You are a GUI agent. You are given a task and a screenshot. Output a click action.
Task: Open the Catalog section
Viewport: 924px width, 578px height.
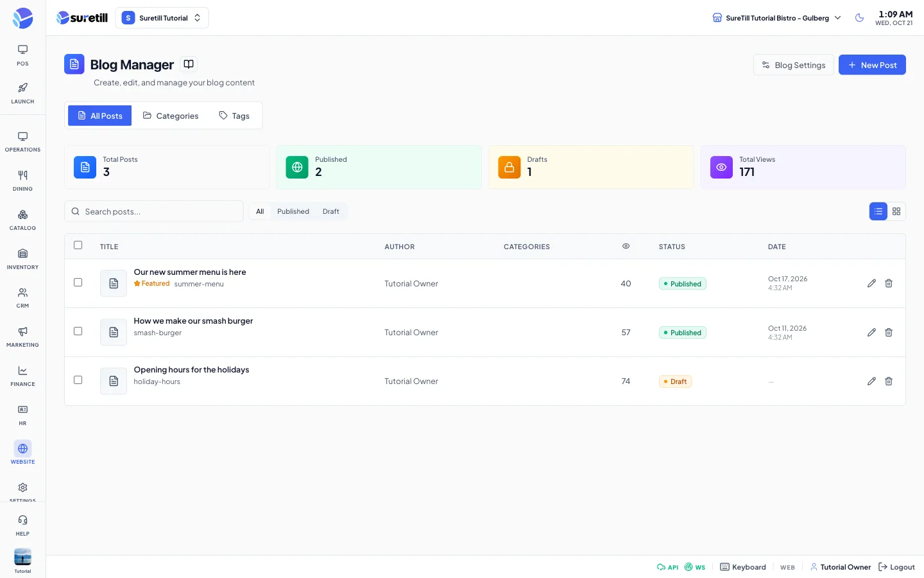click(22, 220)
